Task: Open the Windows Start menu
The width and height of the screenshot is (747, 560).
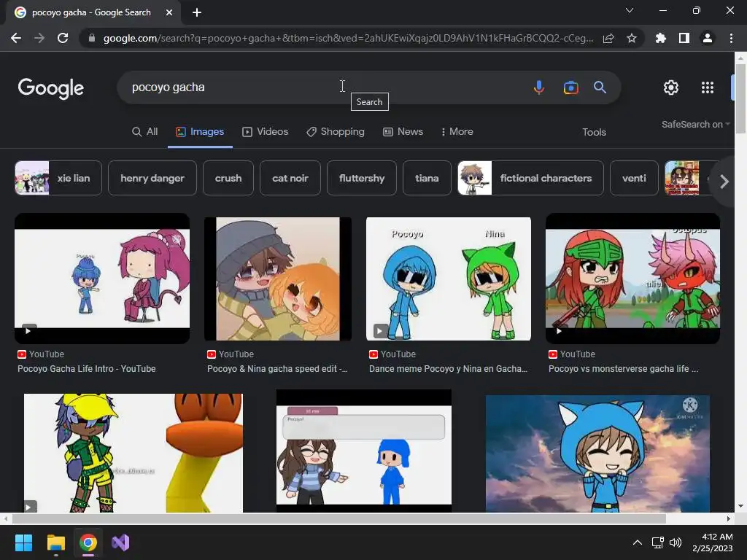Action: [23, 542]
